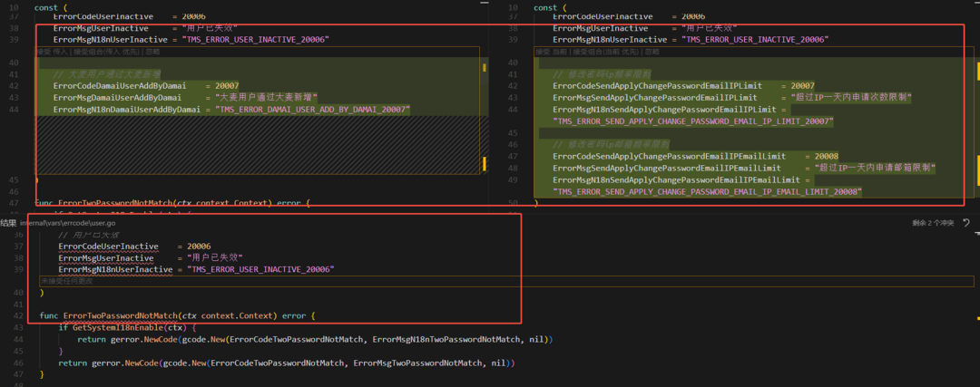Click "TMS_ERROR_SEND_APPLY_CHANGE_PASSWORD_EMAIL_IP_LIMIT_20007" string
The height and width of the screenshot is (387, 980).
694,121
